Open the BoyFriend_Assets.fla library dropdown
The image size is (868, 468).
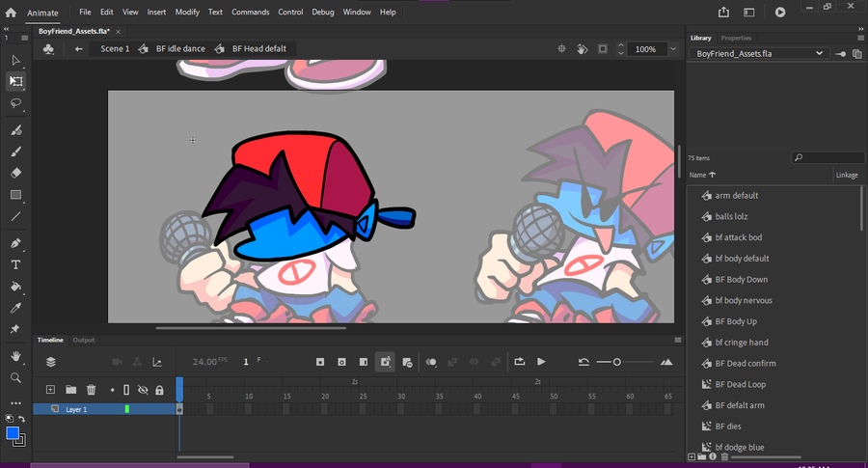point(758,54)
